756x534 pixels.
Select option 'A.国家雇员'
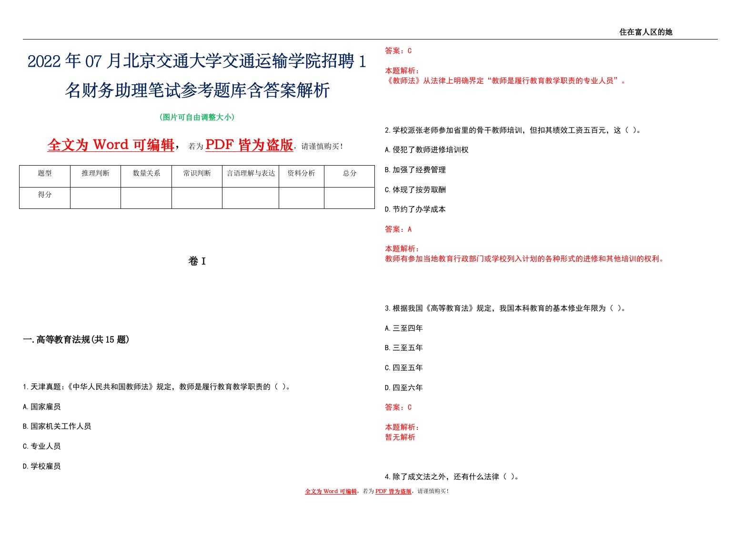click(x=42, y=407)
